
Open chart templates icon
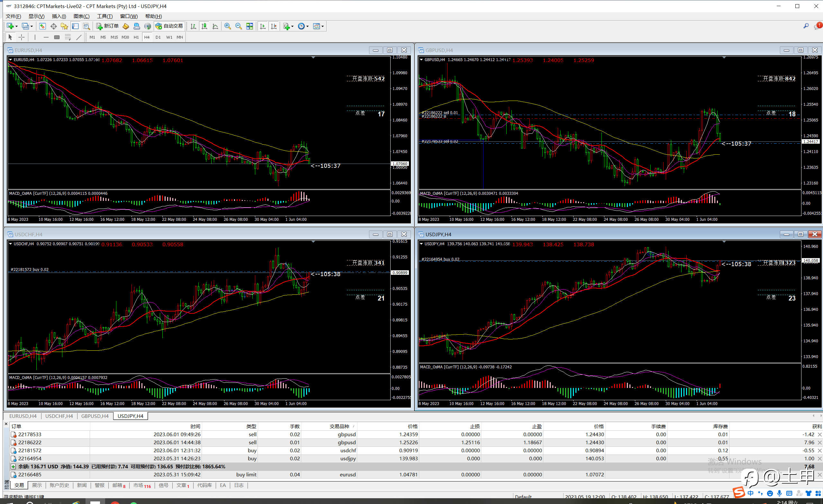317,26
